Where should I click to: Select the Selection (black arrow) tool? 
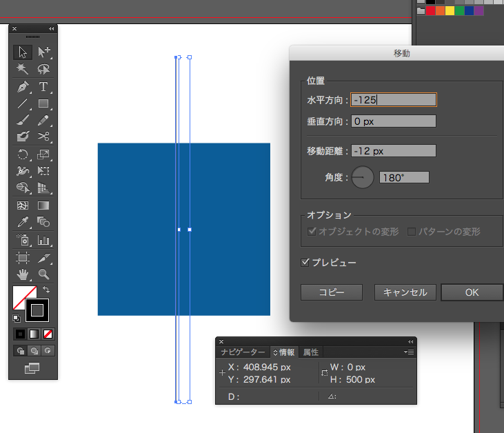(x=23, y=52)
